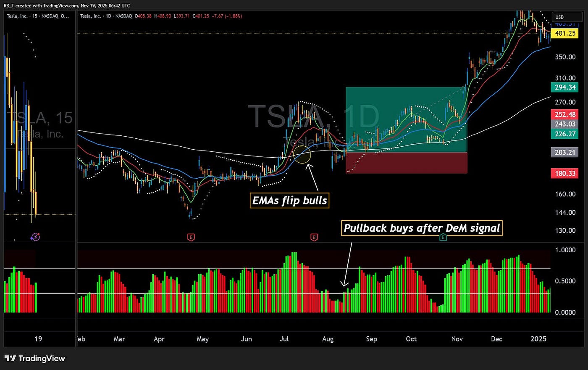Toggle the red 180.33 price level label
The image size is (588, 370).
click(564, 173)
